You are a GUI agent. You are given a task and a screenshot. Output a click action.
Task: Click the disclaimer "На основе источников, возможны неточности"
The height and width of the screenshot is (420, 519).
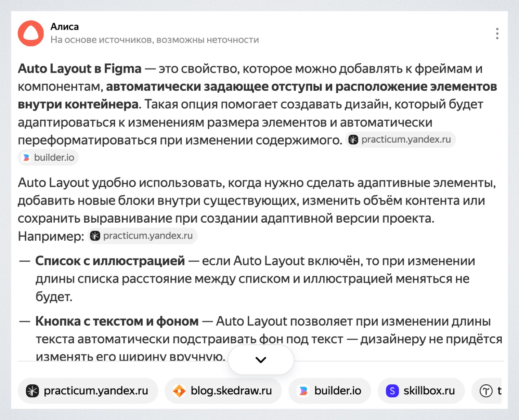click(x=155, y=40)
